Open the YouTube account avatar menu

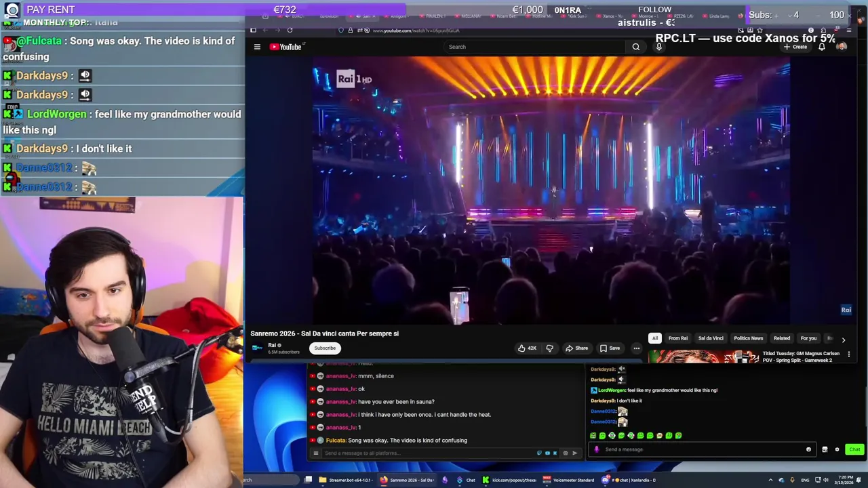coord(842,47)
